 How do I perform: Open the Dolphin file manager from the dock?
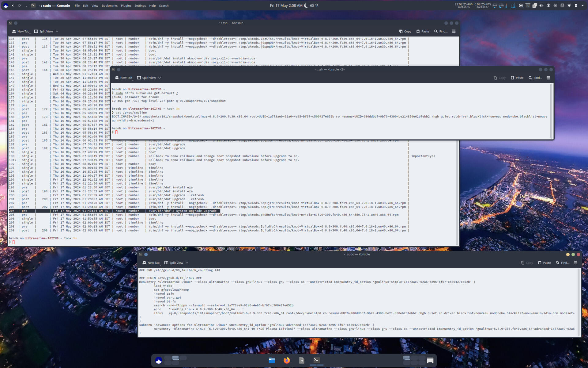[x=272, y=360]
